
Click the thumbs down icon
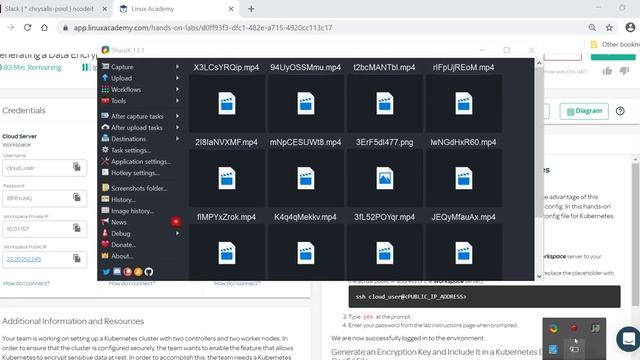624,71
